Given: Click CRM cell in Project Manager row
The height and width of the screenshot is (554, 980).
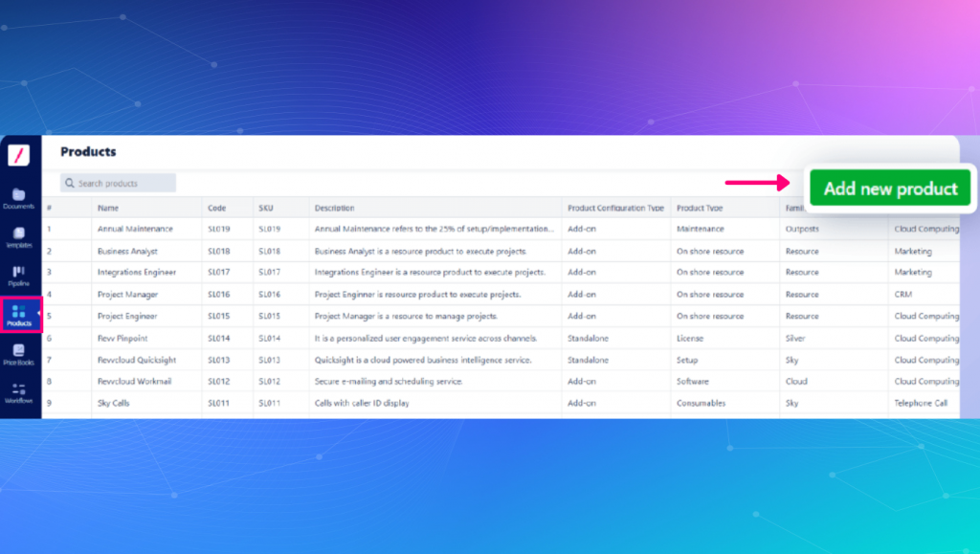Looking at the screenshot, I should pos(903,294).
